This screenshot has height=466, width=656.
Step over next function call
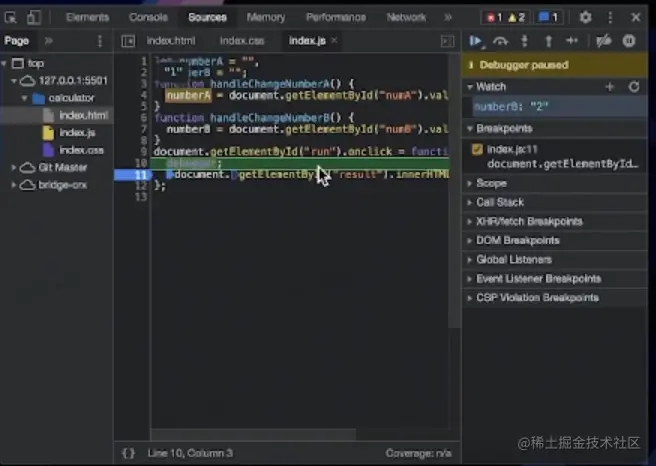click(x=500, y=41)
